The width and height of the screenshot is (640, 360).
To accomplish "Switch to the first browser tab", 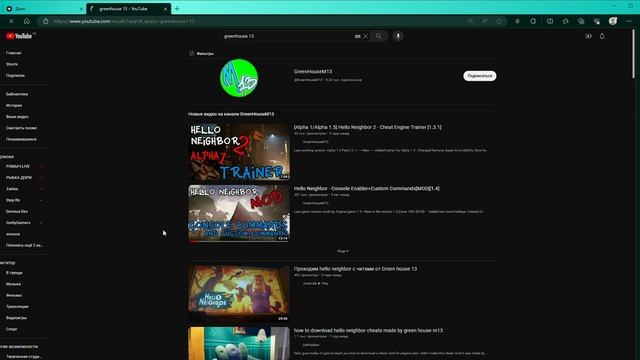I will pos(43,9).
